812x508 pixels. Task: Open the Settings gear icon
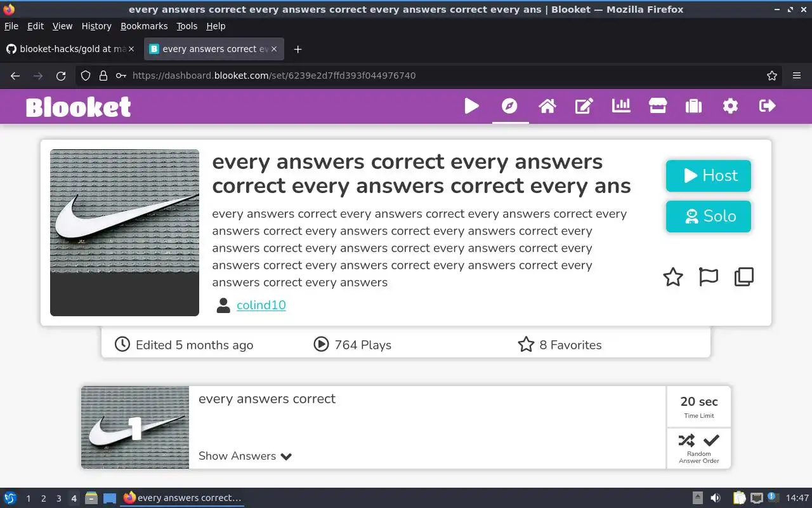point(730,106)
